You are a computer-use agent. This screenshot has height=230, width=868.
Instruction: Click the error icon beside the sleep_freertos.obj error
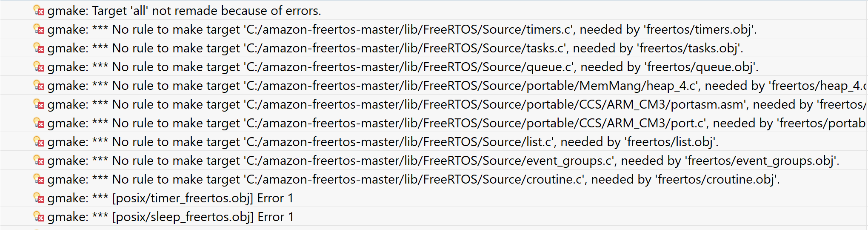pyautogui.click(x=39, y=217)
